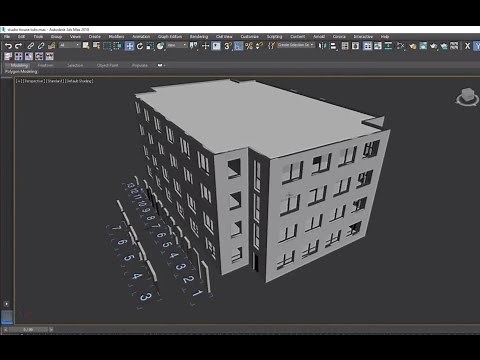This screenshot has width=480, height=360.
Task: Open the [+] viewport general menu
Action: coord(18,81)
